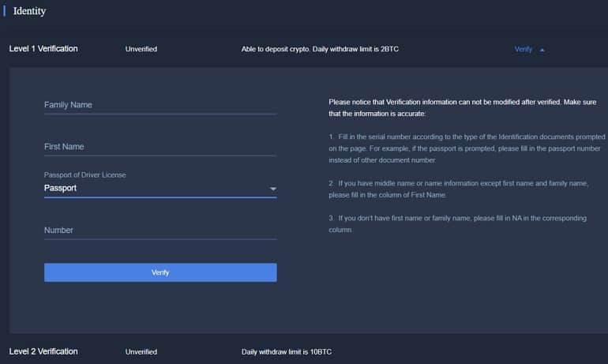Screen dimensions: 608x364
Task: Click the Level 1 Unverified status
Action: click(x=141, y=49)
